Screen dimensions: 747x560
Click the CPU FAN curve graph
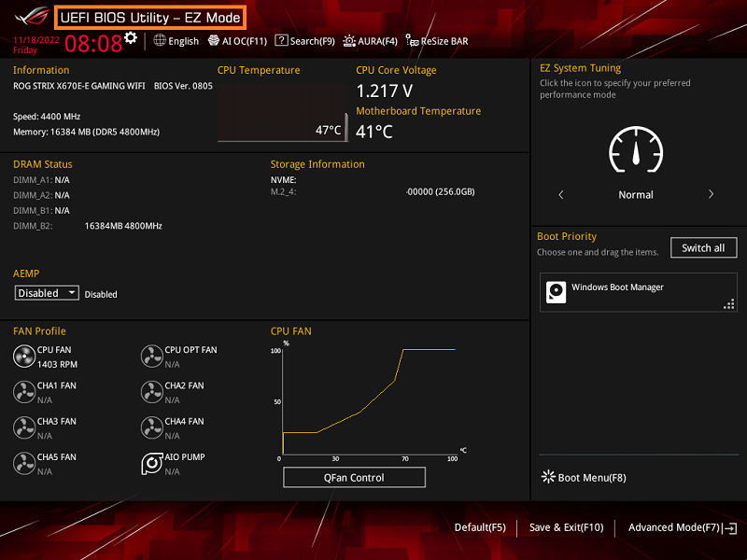369,401
